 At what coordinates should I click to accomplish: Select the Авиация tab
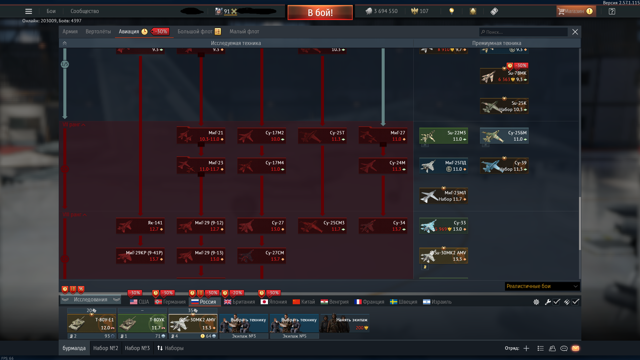(129, 31)
